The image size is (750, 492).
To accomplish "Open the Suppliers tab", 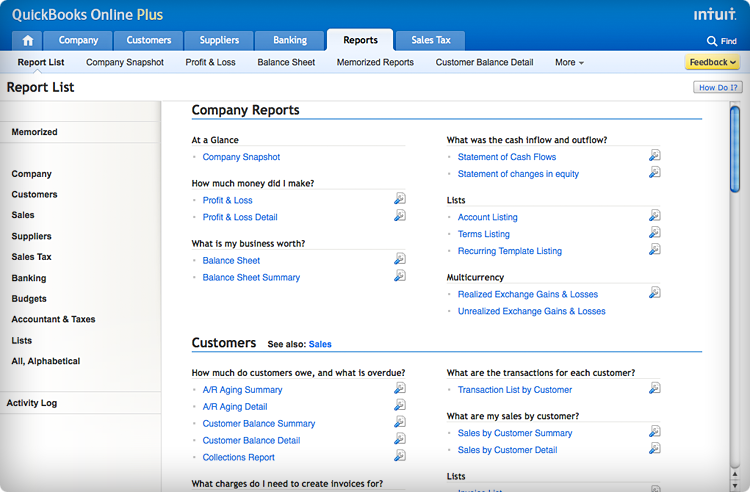I will point(219,41).
